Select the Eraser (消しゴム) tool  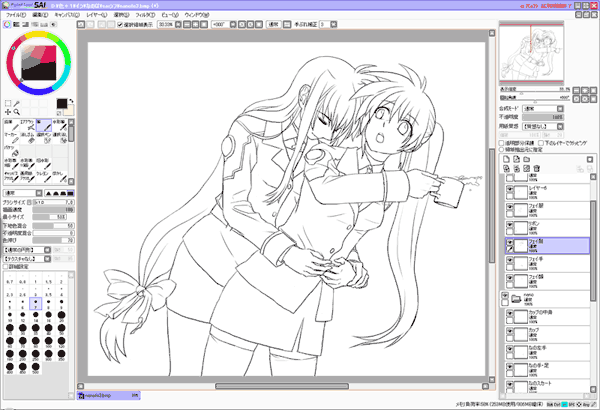(x=27, y=138)
